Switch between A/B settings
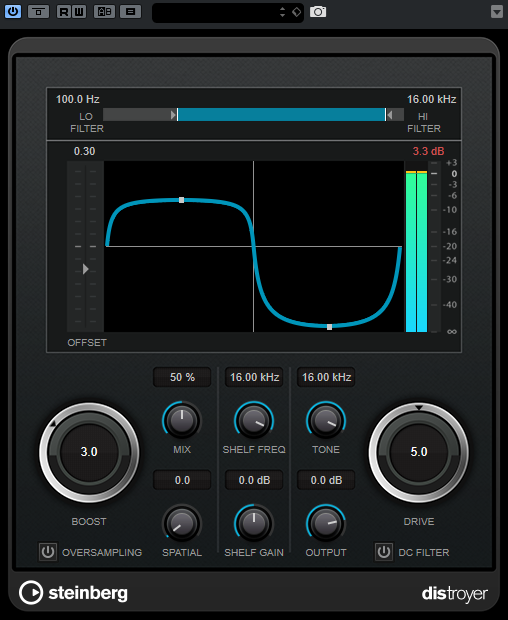 click(x=104, y=12)
